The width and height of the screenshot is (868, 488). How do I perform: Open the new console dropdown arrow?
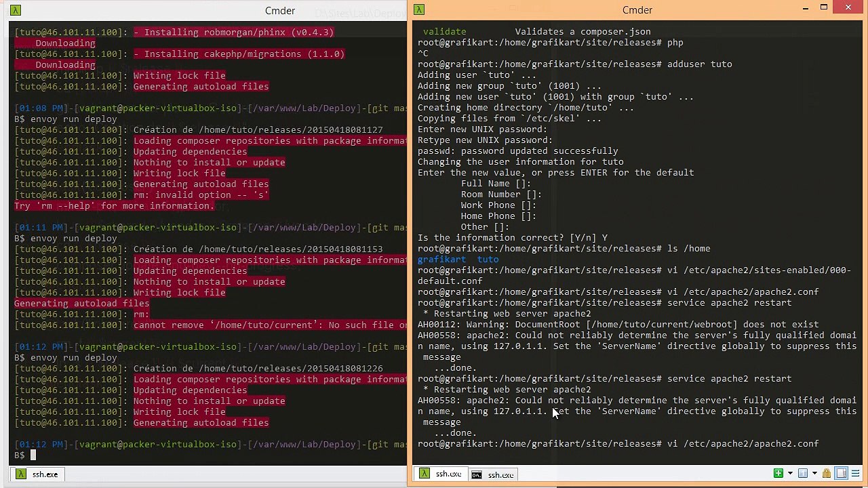pyautogui.click(x=790, y=473)
